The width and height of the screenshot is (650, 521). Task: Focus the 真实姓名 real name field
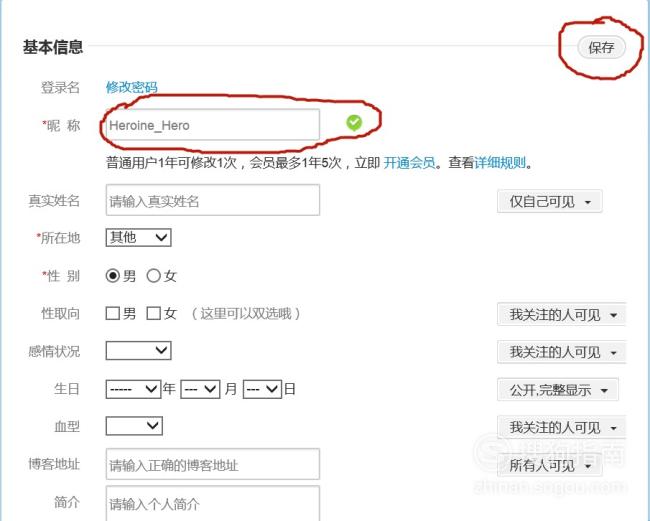pos(213,200)
